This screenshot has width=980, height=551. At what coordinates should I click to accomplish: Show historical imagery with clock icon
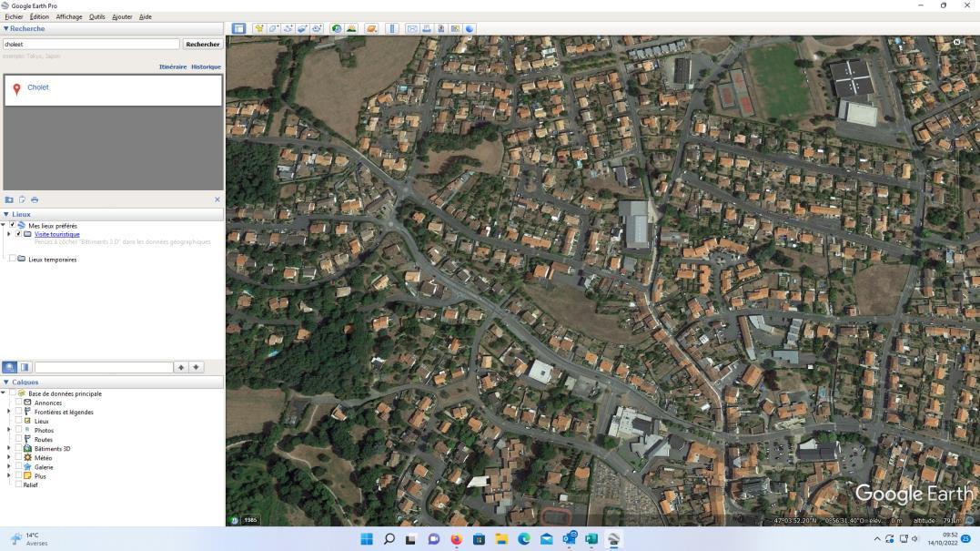pyautogui.click(x=337, y=29)
